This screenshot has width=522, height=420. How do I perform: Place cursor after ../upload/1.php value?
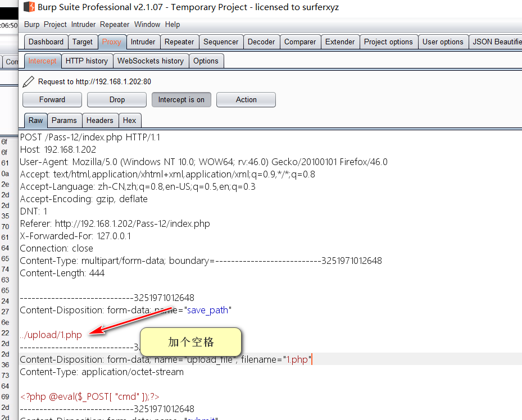[82, 335]
